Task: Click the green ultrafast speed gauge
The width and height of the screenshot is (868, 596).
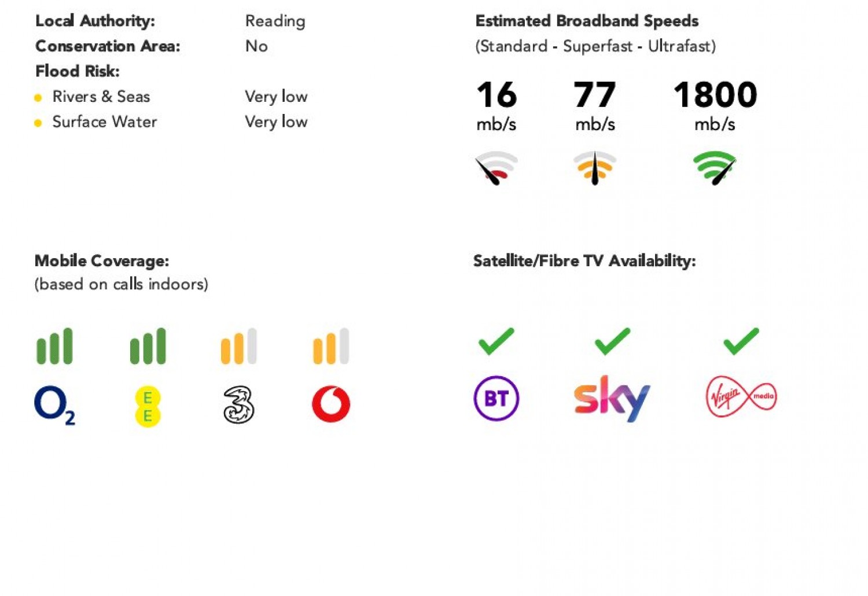Action: 715,168
